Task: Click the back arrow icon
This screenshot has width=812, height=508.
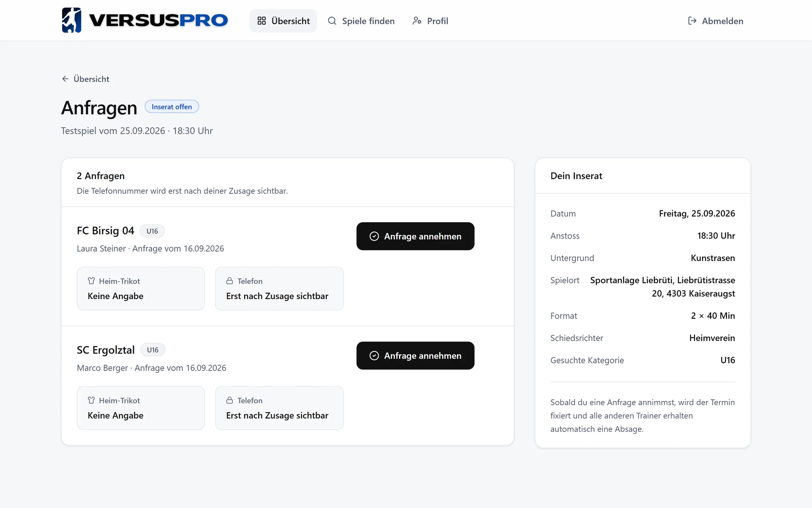Action: [65, 79]
